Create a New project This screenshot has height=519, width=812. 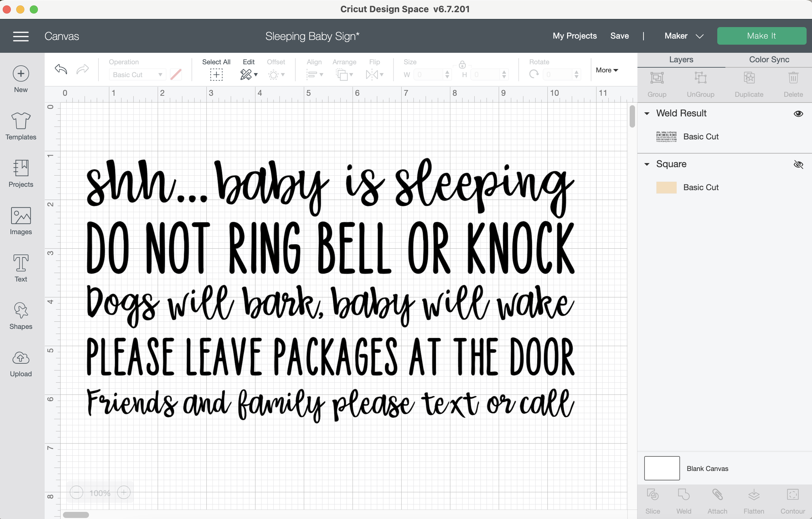coord(21,80)
